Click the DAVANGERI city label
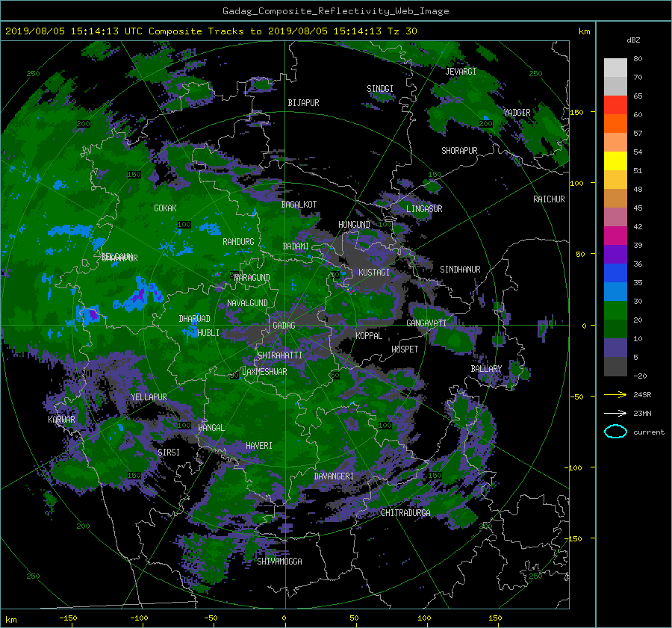 334,476
